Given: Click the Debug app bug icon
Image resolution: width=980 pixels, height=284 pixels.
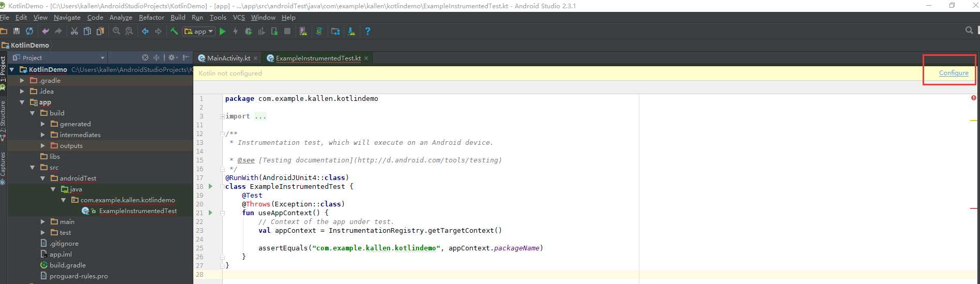Looking at the screenshot, I should pyautogui.click(x=248, y=32).
